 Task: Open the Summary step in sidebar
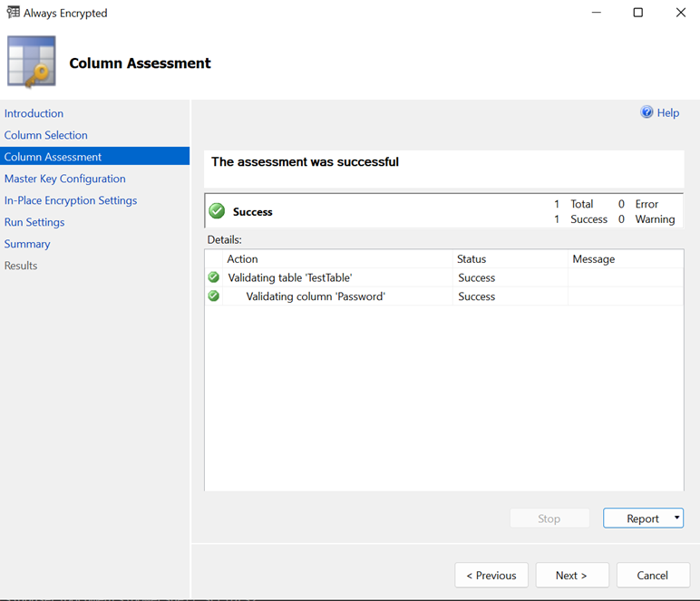[27, 244]
